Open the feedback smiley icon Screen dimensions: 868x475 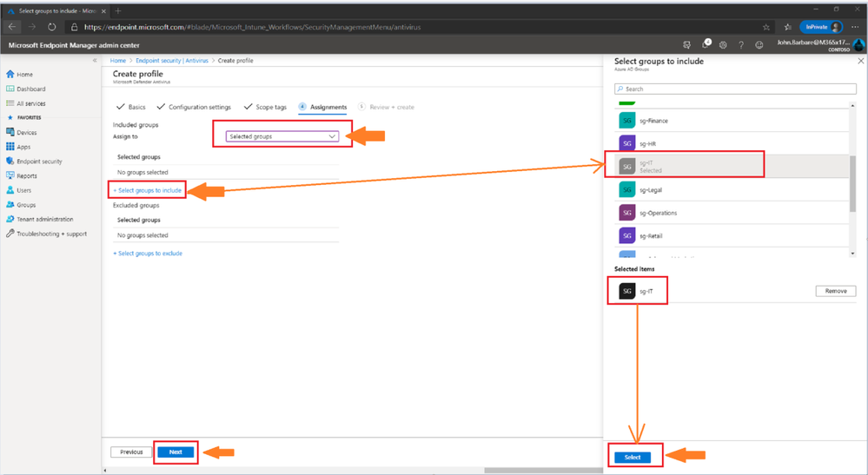[x=759, y=45]
